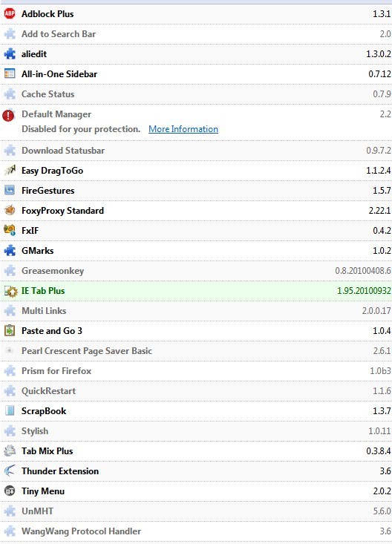
Task: Click the QuickRestart puzzle icon
Action: 10,391
